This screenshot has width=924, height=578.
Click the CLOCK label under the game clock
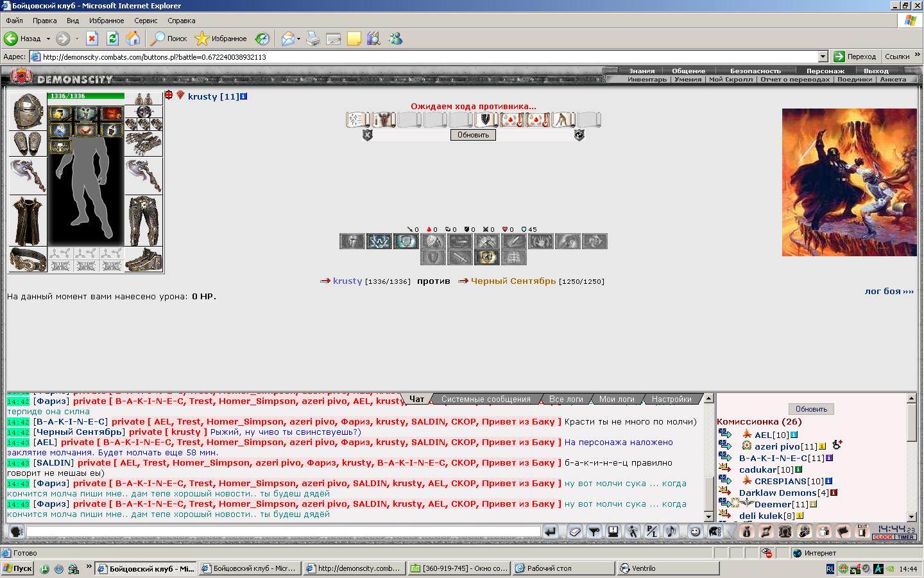coord(883,537)
